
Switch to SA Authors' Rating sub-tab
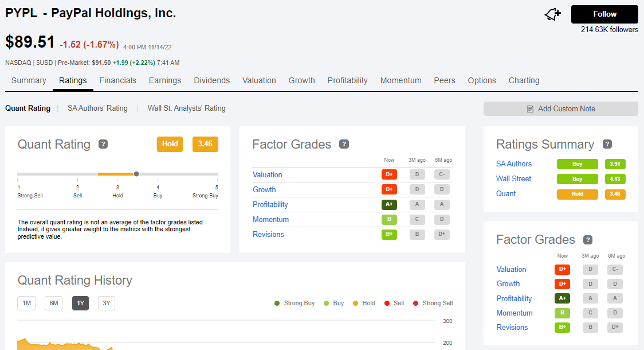point(97,108)
